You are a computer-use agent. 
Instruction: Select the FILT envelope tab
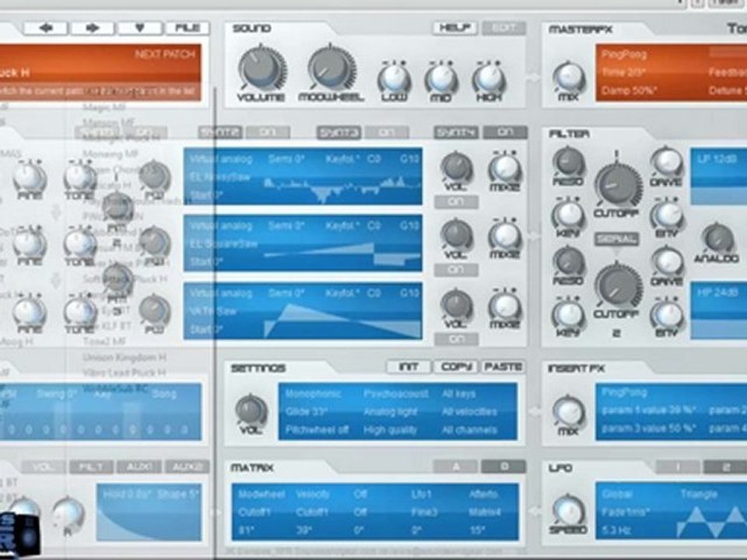click(x=91, y=467)
